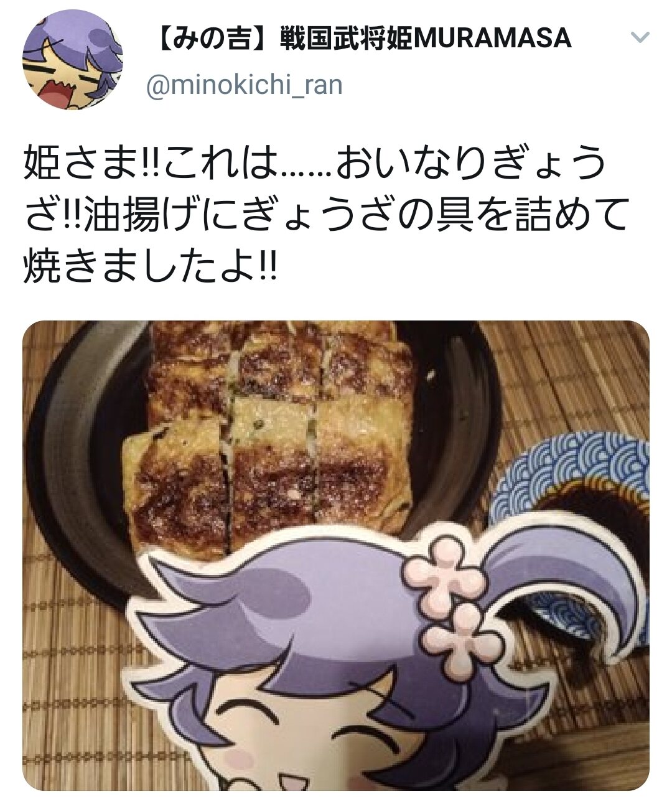Click the tweet line 焼きましたよ!!

pos(149,266)
